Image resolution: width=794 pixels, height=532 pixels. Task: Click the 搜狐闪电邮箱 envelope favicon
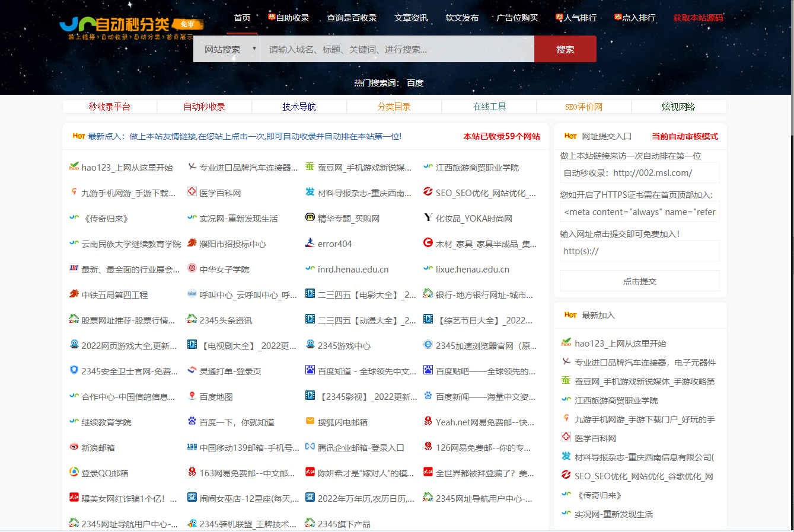pos(310,422)
